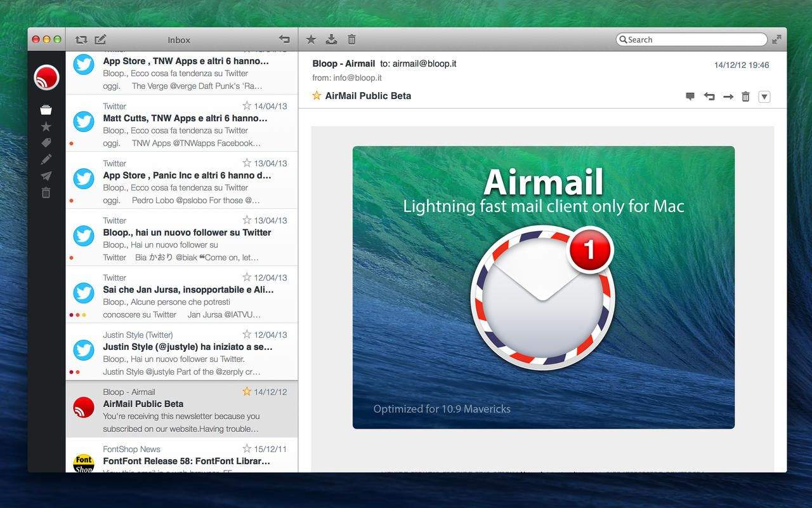Click the bloop account avatar in sidebar
Viewport: 812px width, 508px height.
click(x=46, y=77)
